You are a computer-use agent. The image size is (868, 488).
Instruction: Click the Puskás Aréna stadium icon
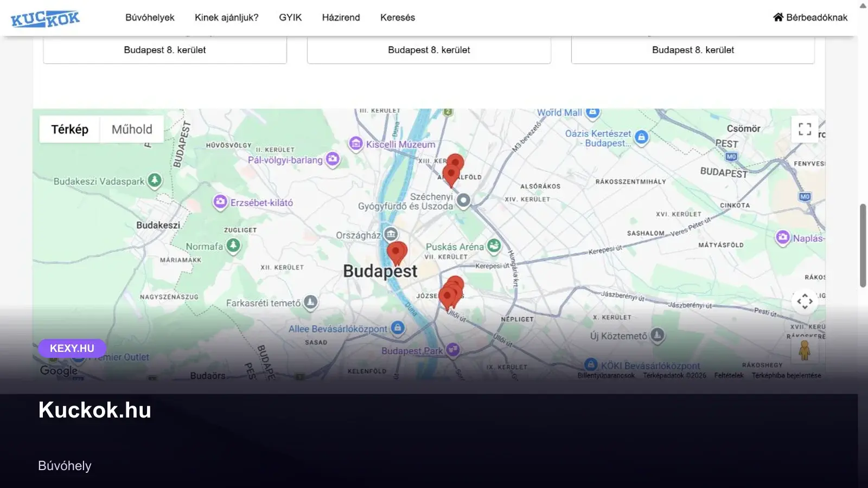pyautogui.click(x=494, y=246)
